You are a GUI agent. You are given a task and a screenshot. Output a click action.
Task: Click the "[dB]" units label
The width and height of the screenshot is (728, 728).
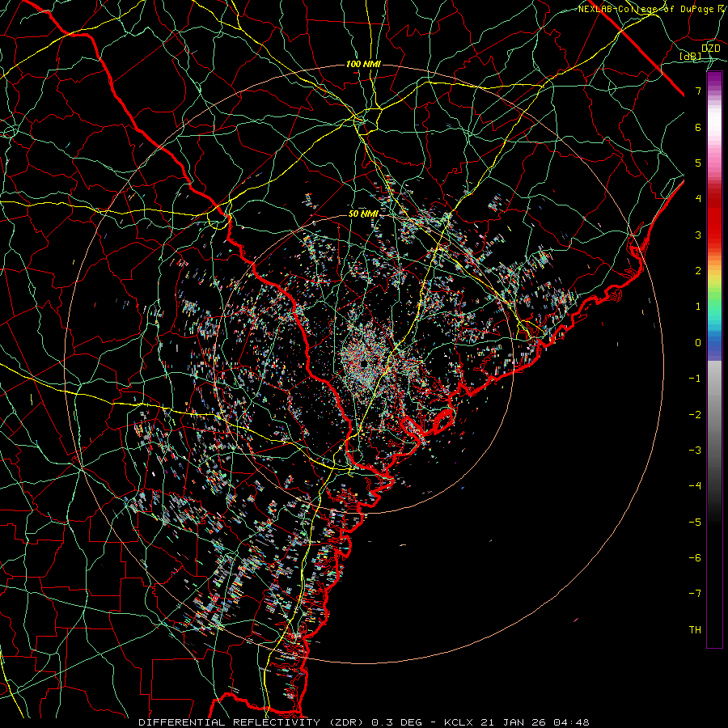pyautogui.click(x=691, y=57)
